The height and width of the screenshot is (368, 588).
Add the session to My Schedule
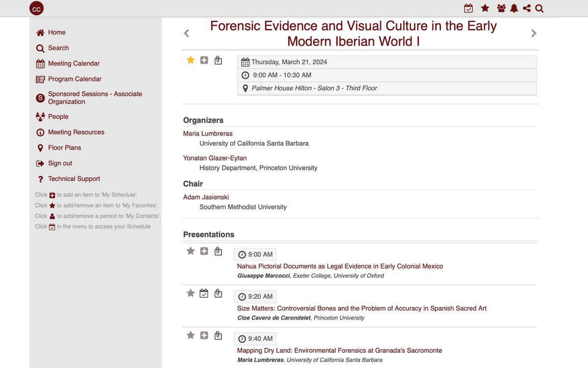point(204,60)
